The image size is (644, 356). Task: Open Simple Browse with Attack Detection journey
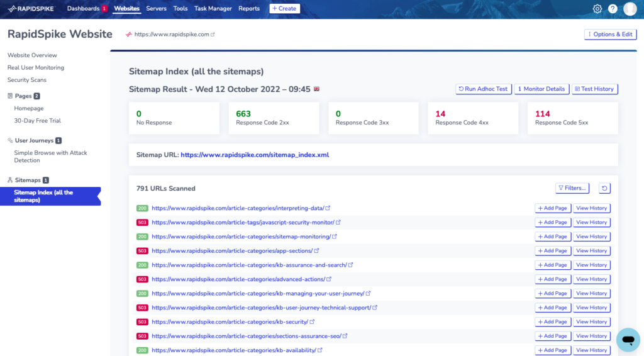coord(50,157)
